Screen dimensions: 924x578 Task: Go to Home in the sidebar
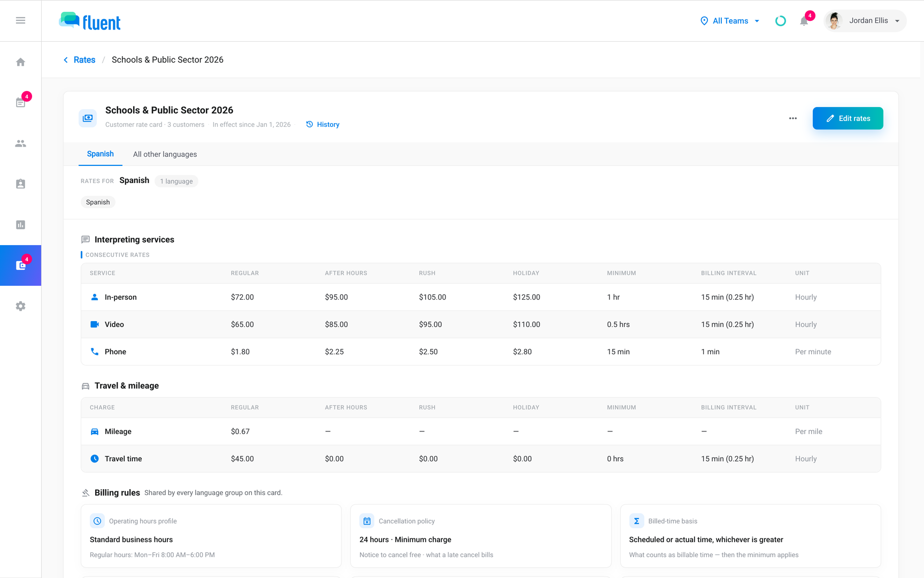20,62
